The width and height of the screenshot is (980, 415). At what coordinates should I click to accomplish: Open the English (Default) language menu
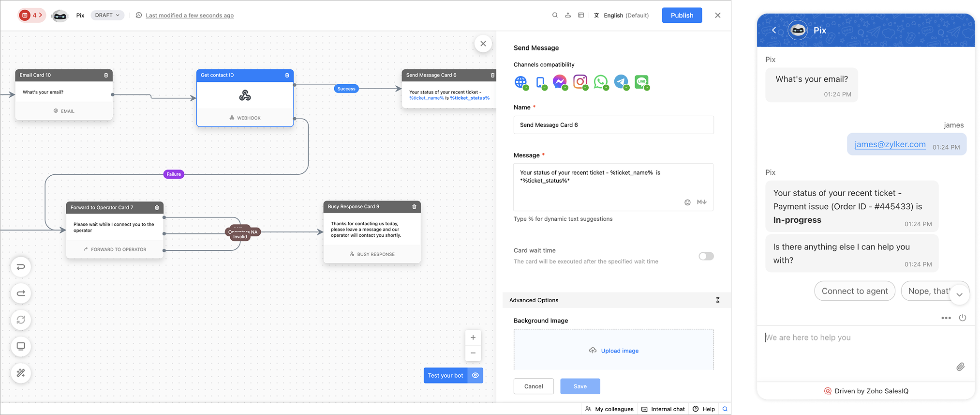(622, 15)
